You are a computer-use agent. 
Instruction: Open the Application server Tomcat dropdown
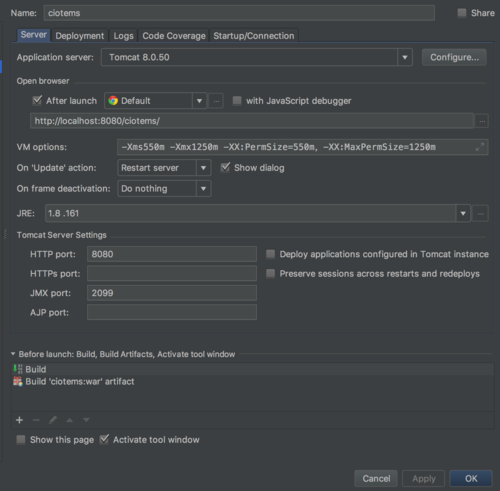405,57
